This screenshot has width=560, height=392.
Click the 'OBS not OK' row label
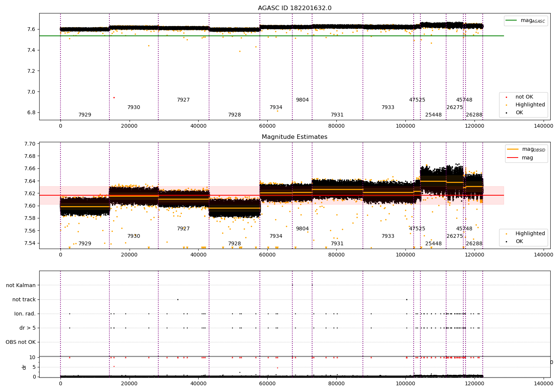click(x=21, y=342)
